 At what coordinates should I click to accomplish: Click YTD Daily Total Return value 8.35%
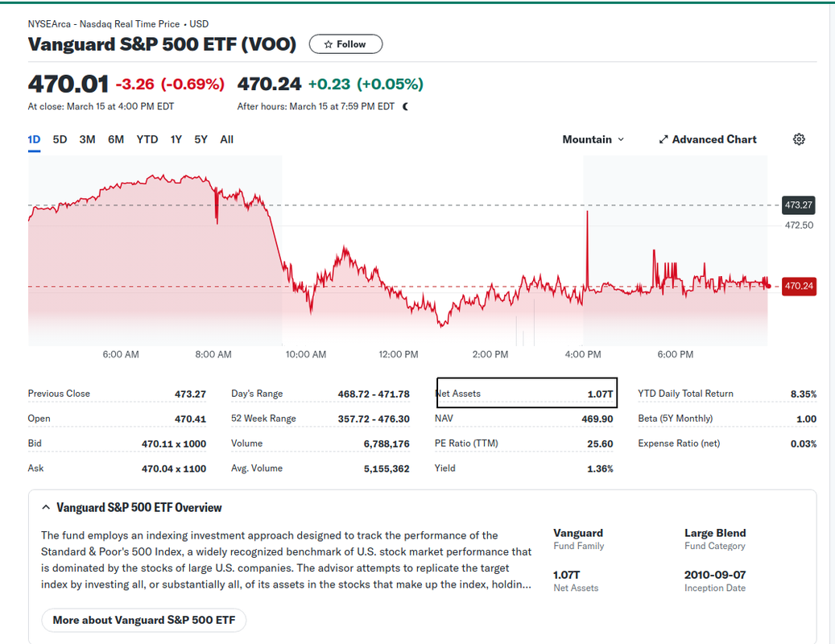(x=804, y=394)
